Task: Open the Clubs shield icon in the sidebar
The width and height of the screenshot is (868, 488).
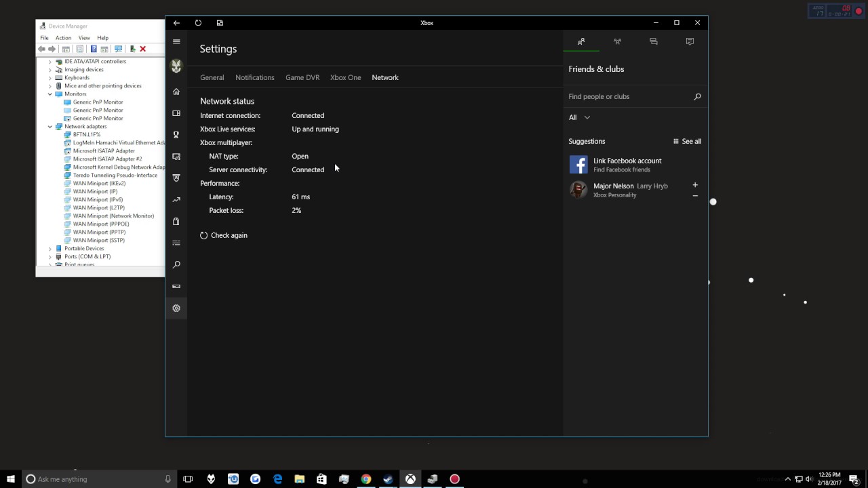Action: pyautogui.click(x=176, y=178)
